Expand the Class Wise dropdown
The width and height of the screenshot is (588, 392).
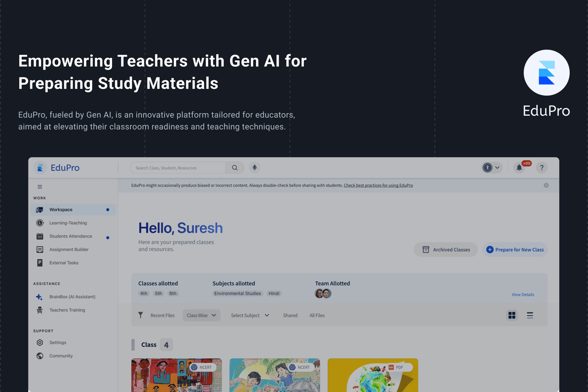click(x=201, y=316)
